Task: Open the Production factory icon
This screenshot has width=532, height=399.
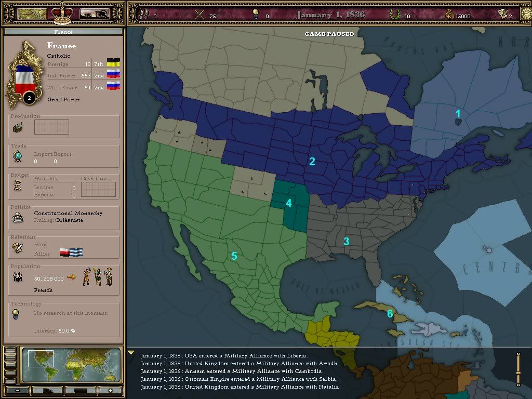Action: click(18, 128)
